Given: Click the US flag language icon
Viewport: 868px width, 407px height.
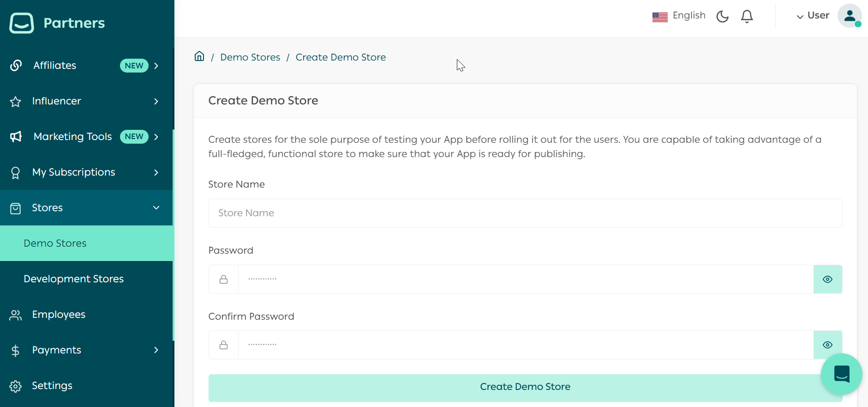Looking at the screenshot, I should point(660,17).
